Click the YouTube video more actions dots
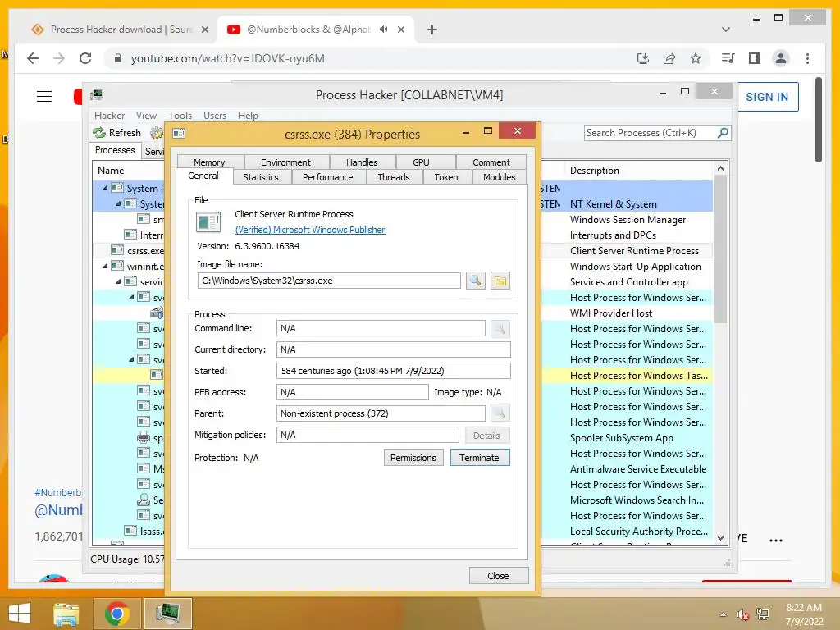 tap(775, 541)
